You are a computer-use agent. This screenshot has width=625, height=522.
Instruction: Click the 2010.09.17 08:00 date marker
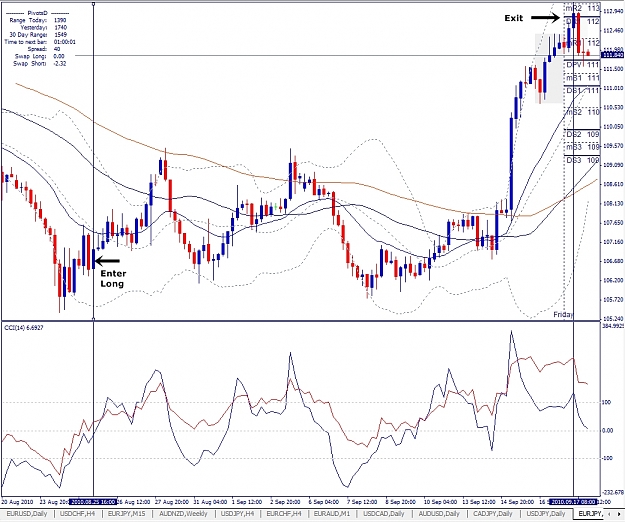(573, 502)
